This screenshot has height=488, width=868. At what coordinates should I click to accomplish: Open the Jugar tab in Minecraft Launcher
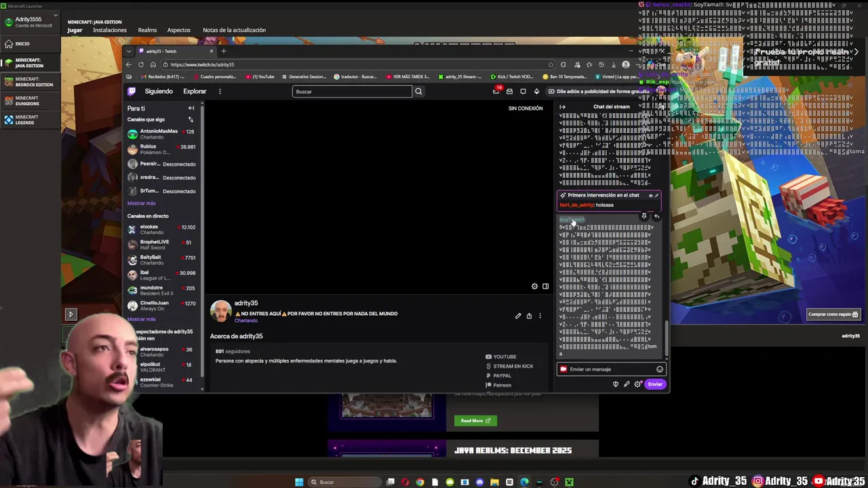coord(75,30)
